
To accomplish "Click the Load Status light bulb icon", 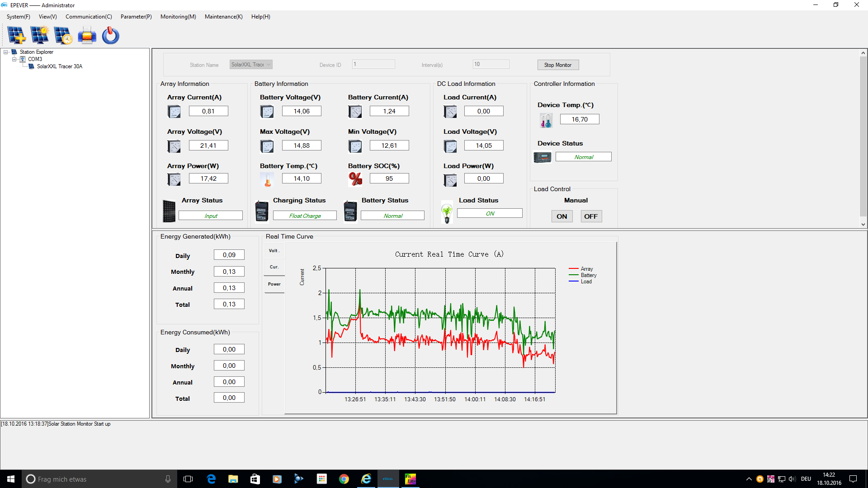I will (447, 212).
